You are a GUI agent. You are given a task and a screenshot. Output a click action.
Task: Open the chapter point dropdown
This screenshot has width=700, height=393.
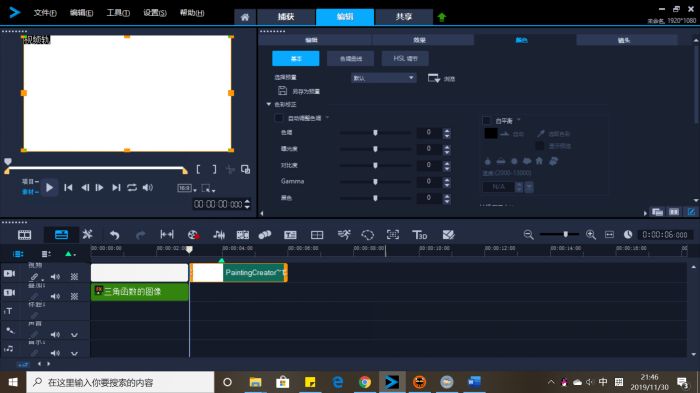coord(70,254)
